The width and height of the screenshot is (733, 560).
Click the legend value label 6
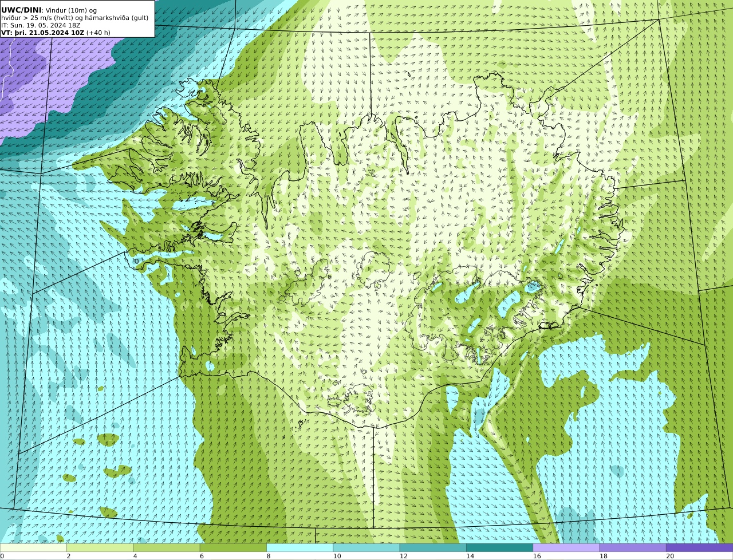202,556
